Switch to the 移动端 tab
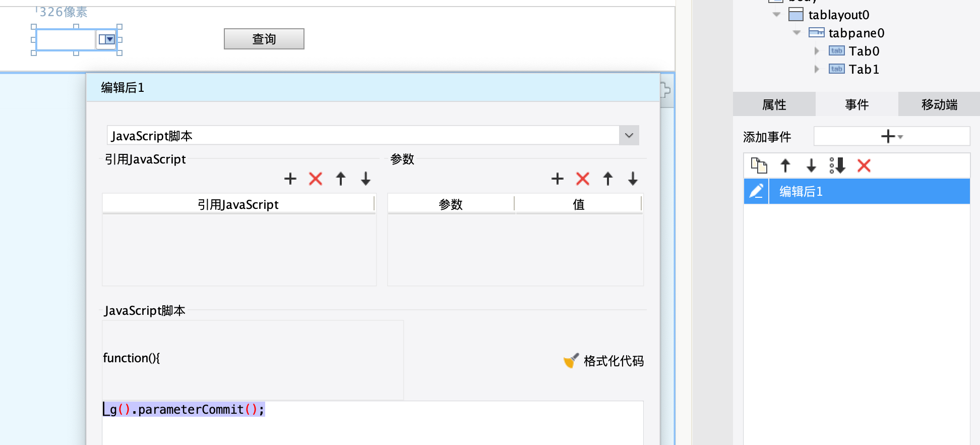 [939, 104]
